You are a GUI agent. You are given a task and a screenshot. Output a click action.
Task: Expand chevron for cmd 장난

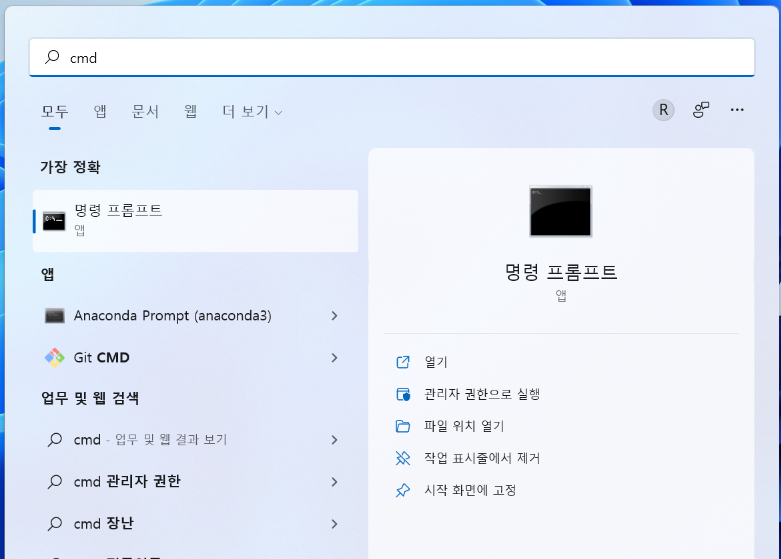click(x=334, y=524)
